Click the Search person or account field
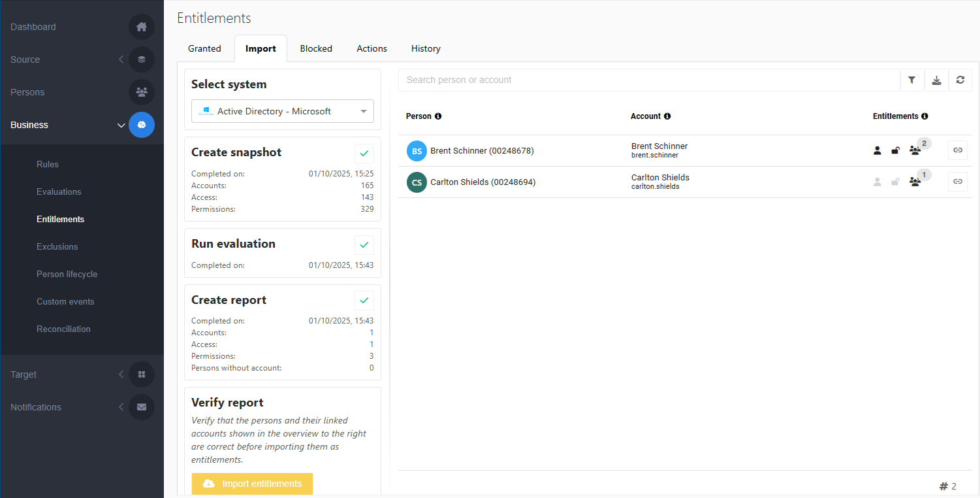 point(648,80)
